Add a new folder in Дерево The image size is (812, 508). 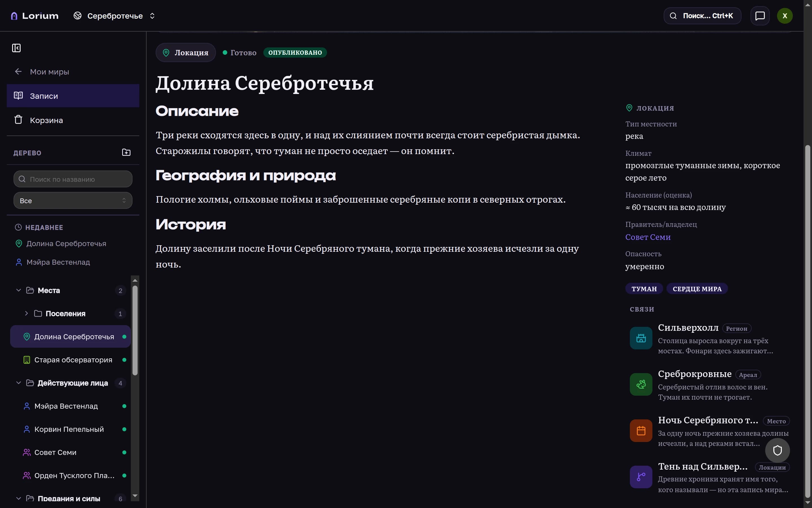126,152
